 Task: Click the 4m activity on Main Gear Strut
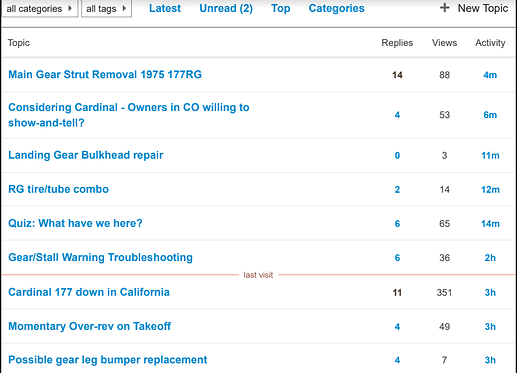(x=490, y=75)
